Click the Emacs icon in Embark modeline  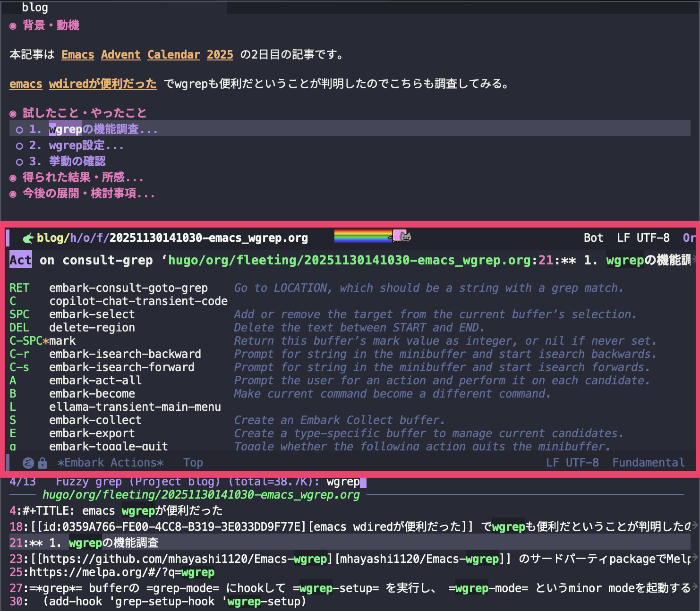point(28,463)
